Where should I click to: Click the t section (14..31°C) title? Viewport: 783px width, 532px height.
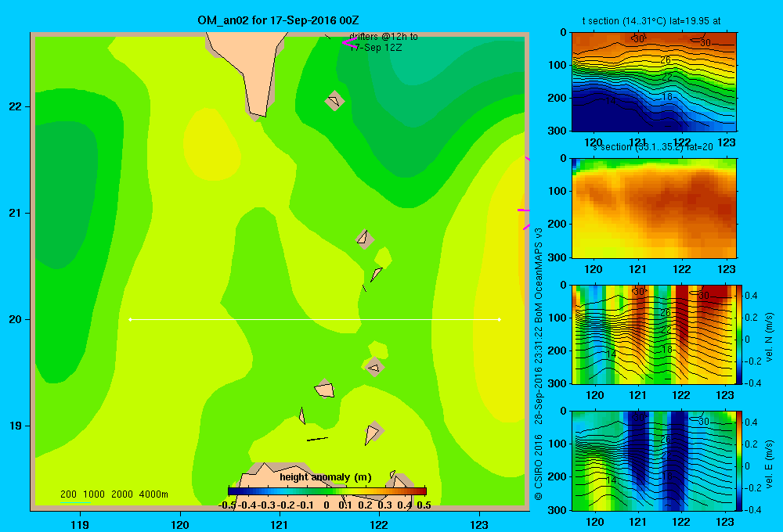[x=651, y=21]
